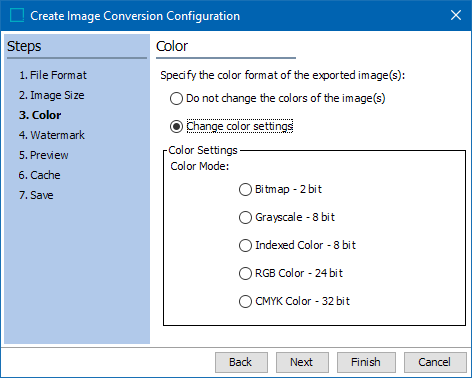Close the Create Image Conversion Configuration dialog
Image resolution: width=472 pixels, height=378 pixels.
(456, 15)
